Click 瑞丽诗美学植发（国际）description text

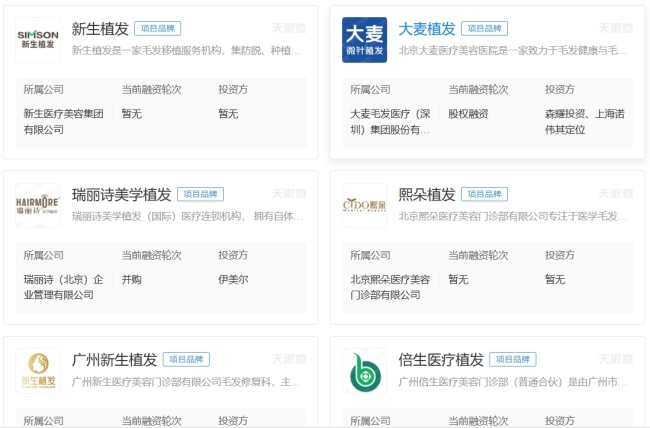tap(187, 216)
